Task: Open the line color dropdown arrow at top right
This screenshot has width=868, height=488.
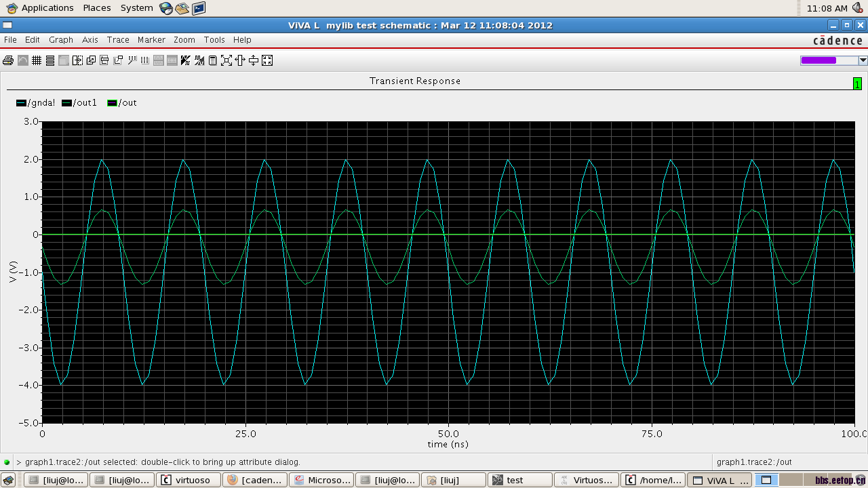Action: (863, 60)
